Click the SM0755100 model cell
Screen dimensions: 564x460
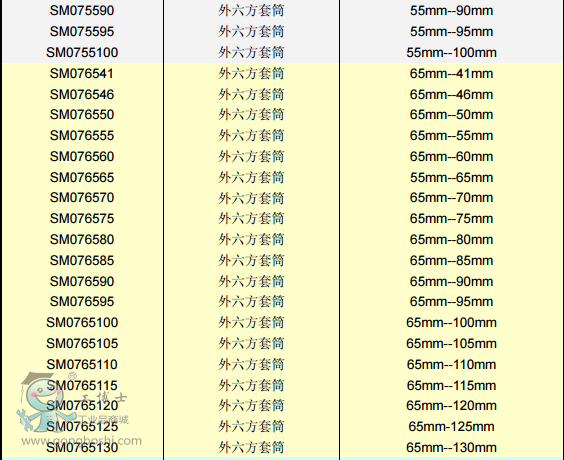tap(82, 53)
